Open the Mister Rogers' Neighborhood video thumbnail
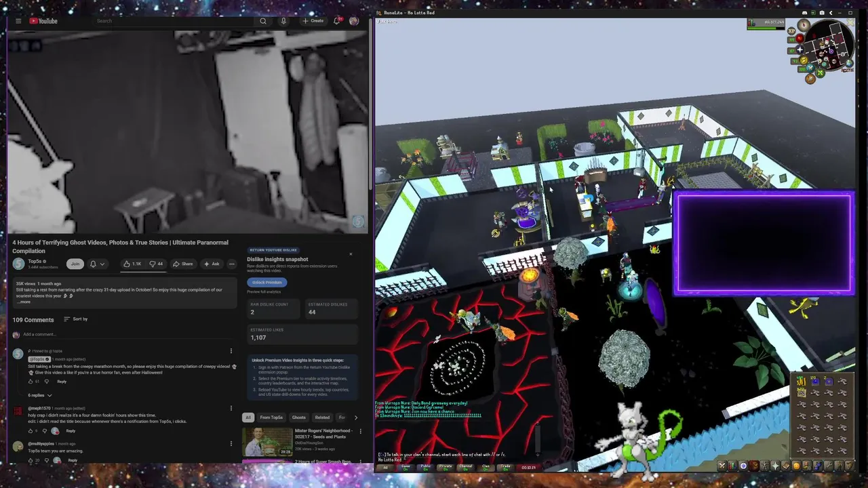 267,441
